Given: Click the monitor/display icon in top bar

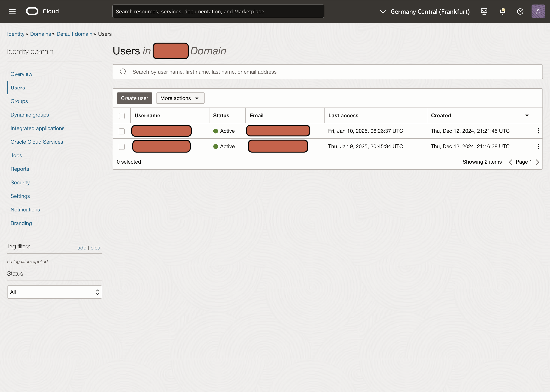Looking at the screenshot, I should click(x=484, y=11).
